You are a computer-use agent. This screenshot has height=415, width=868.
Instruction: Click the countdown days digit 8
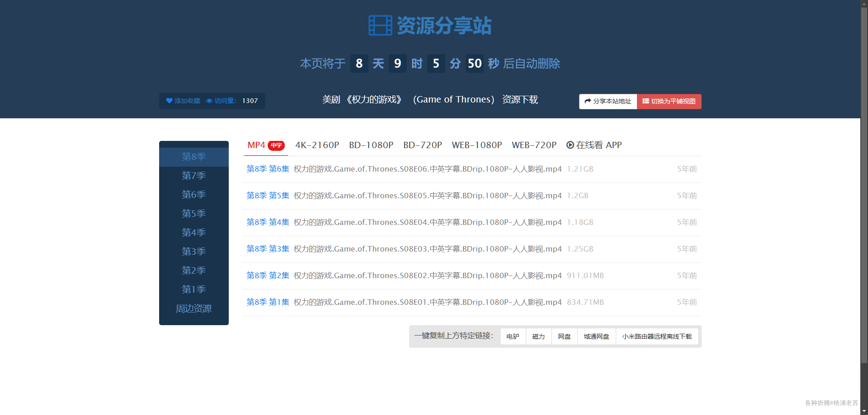click(359, 63)
